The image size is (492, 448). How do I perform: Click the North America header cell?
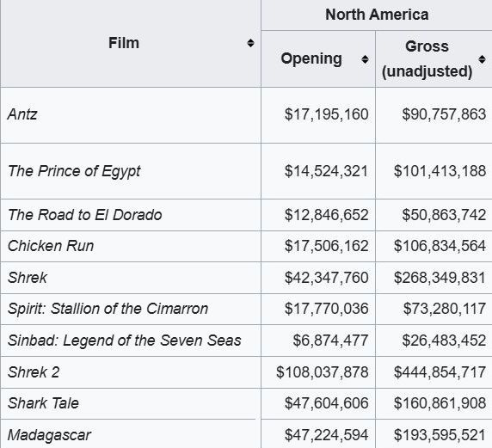377,15
